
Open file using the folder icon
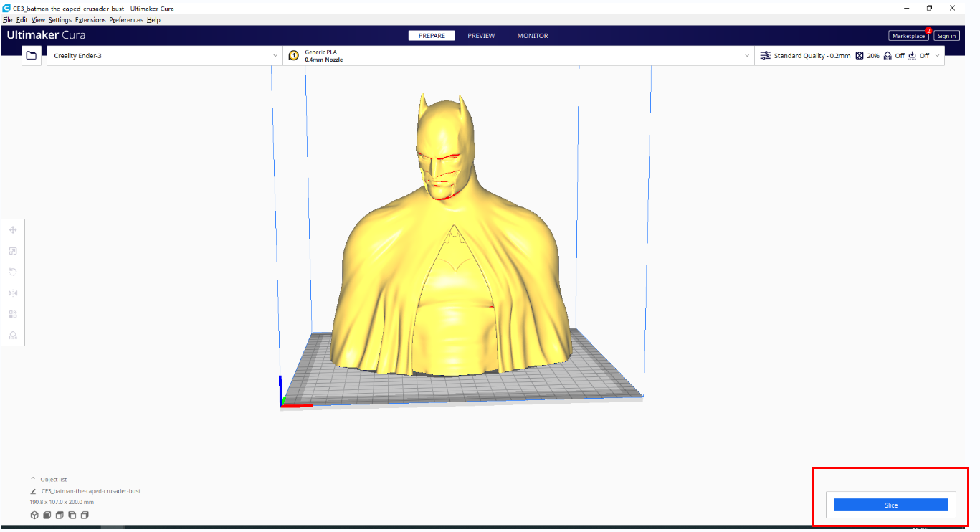(31, 55)
